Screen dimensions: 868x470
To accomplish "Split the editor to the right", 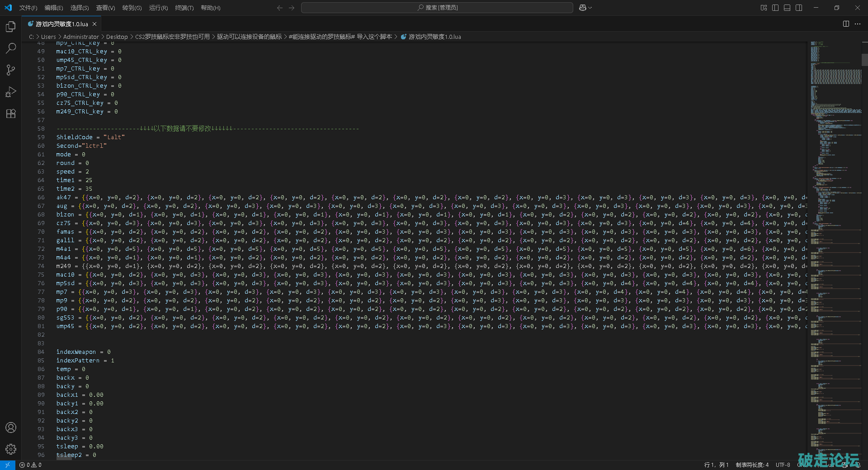I will [x=846, y=24].
